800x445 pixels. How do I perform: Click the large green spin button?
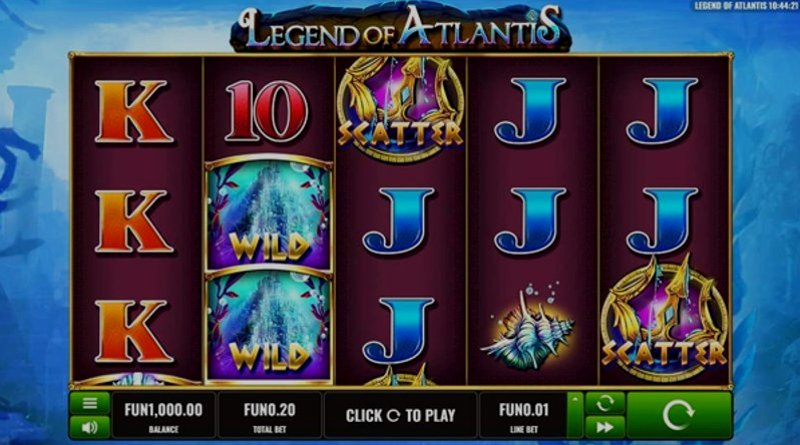point(679,415)
